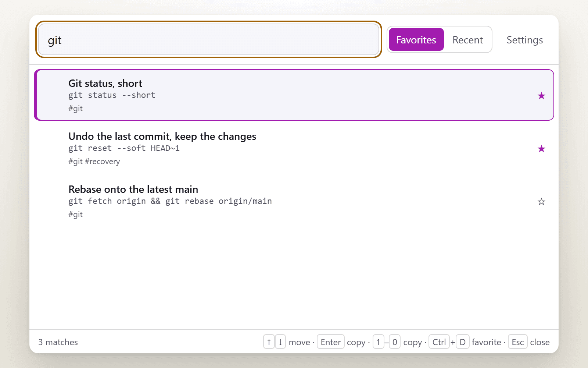
Task: Click the '3 matches' status text
Action: tap(58, 342)
